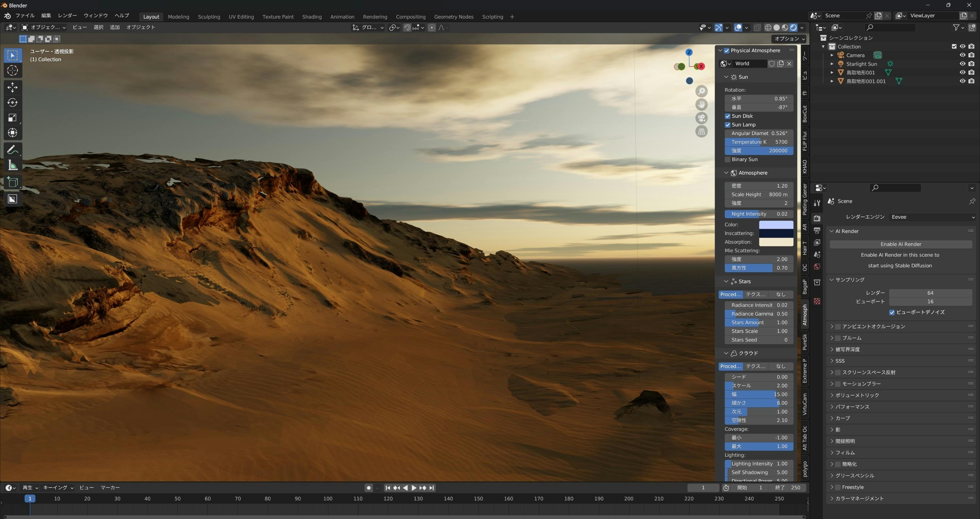Select テクス... option under Stars
Viewport: 980px width, 519px height.
click(x=755, y=295)
